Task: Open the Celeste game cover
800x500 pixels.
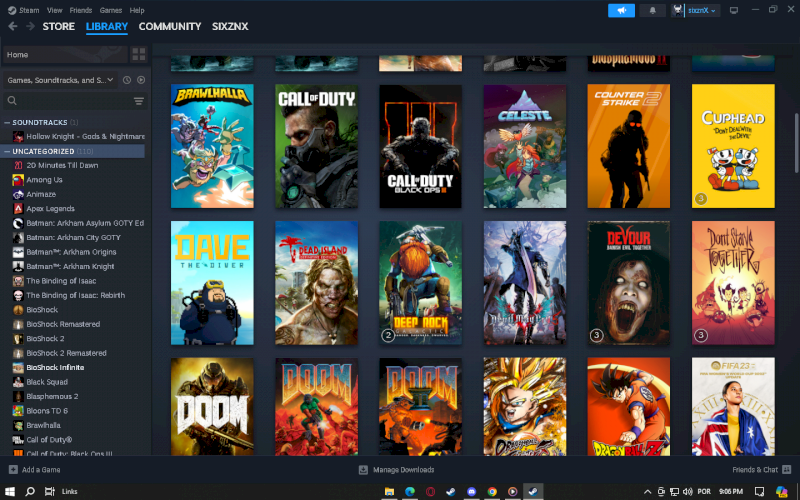Action: pyautogui.click(x=524, y=146)
